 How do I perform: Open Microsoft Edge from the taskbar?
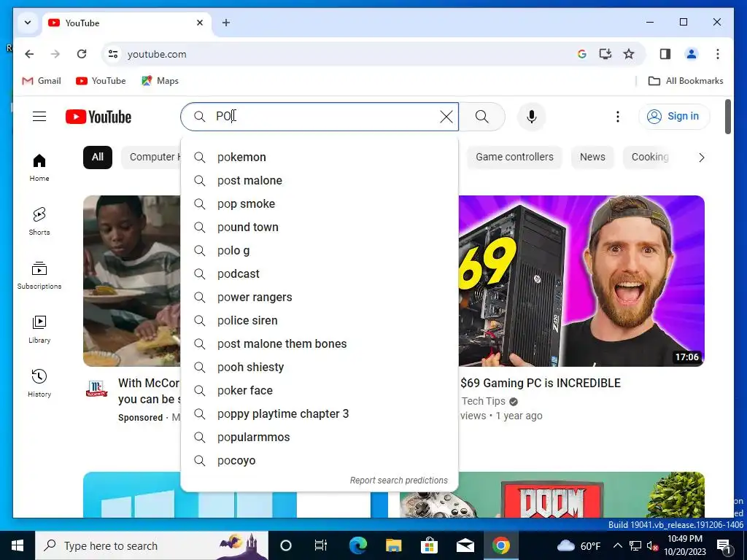[358, 545]
